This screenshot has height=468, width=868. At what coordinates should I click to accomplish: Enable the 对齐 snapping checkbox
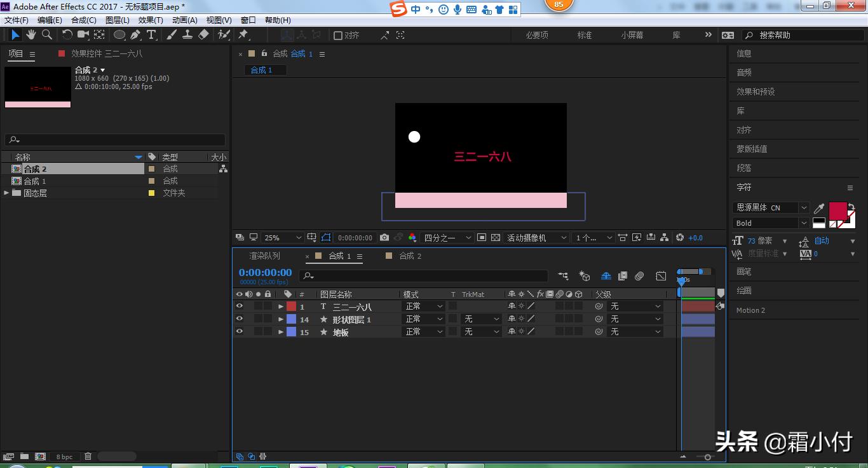click(338, 36)
